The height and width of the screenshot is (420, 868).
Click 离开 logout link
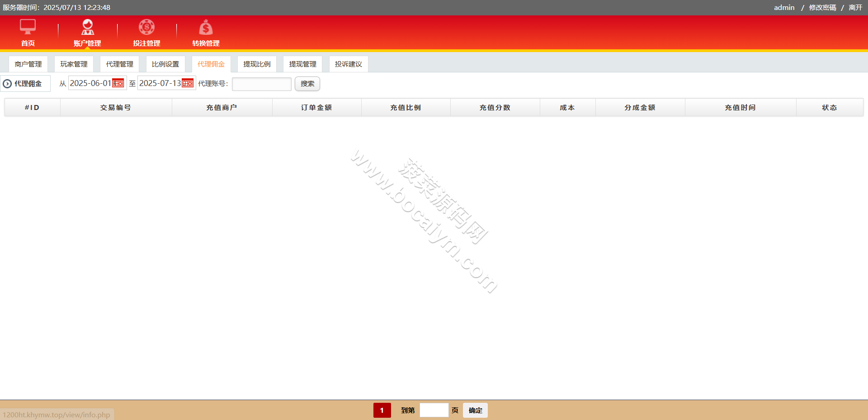pyautogui.click(x=855, y=8)
